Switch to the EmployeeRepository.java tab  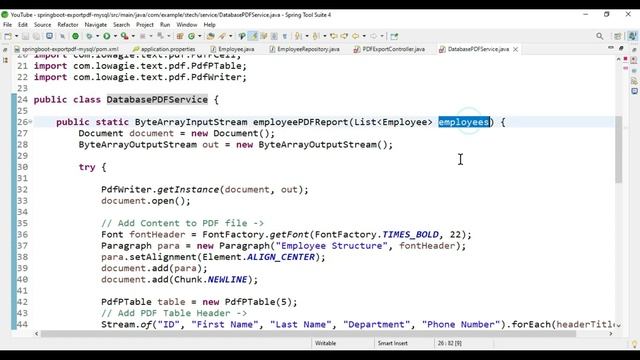point(304,49)
